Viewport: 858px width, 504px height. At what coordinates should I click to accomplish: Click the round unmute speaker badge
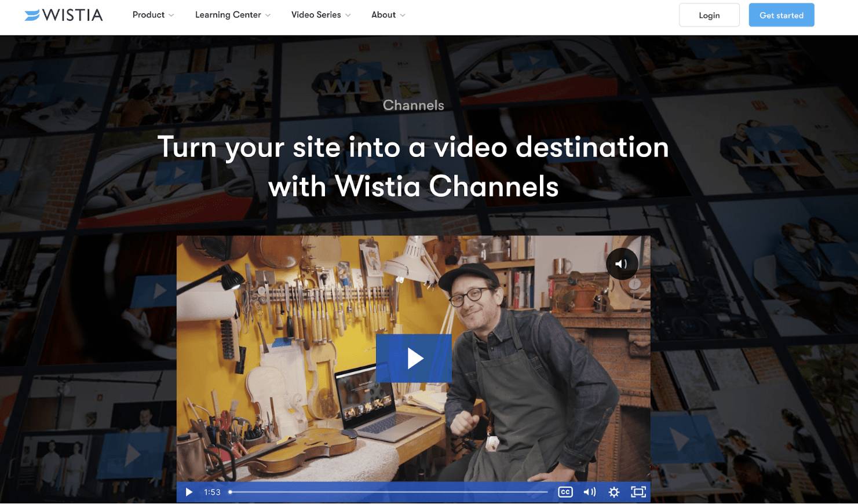622,264
